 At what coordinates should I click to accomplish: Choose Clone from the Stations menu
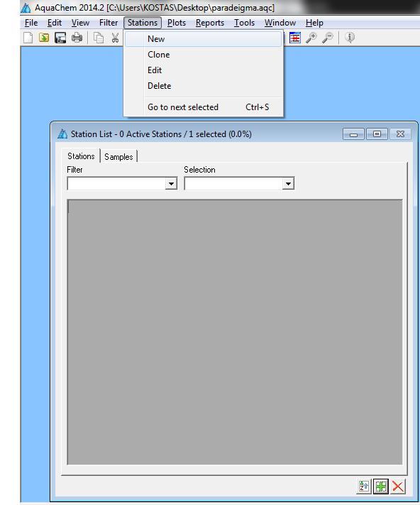(203, 55)
